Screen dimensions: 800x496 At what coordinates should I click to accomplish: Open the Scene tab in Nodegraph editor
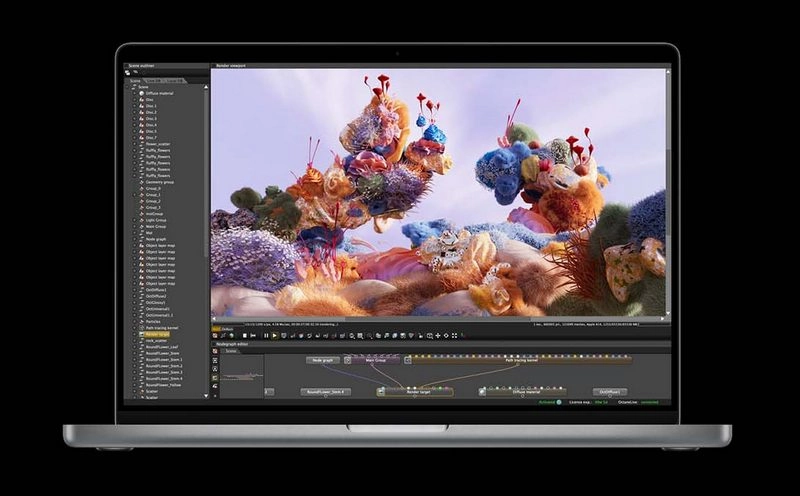click(230, 351)
